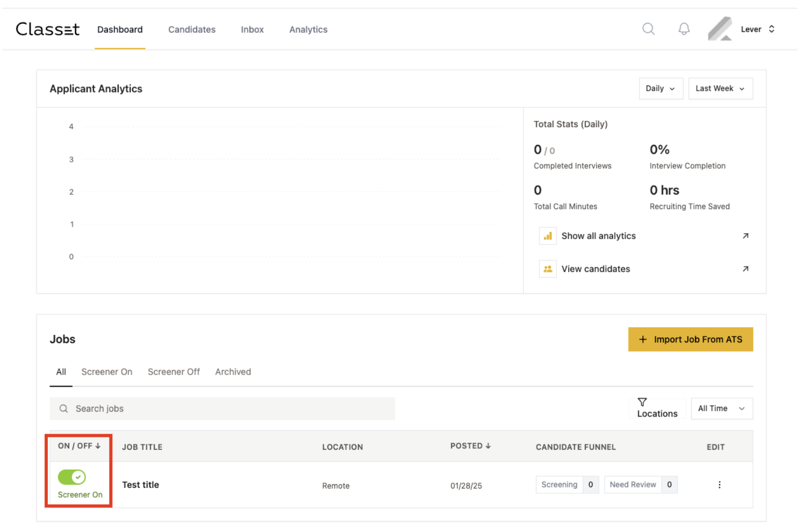Open the Test title job
This screenshot has width=803, height=532.
pos(140,485)
